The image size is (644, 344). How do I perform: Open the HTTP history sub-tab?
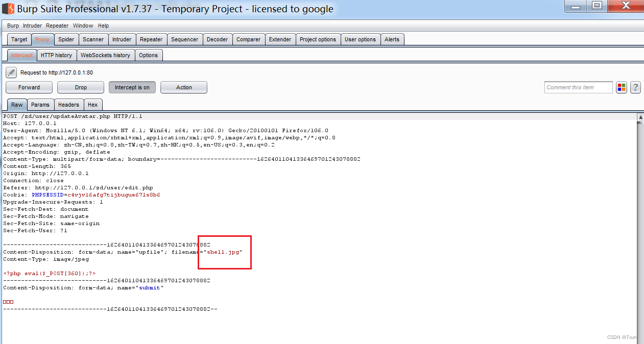[x=57, y=55]
